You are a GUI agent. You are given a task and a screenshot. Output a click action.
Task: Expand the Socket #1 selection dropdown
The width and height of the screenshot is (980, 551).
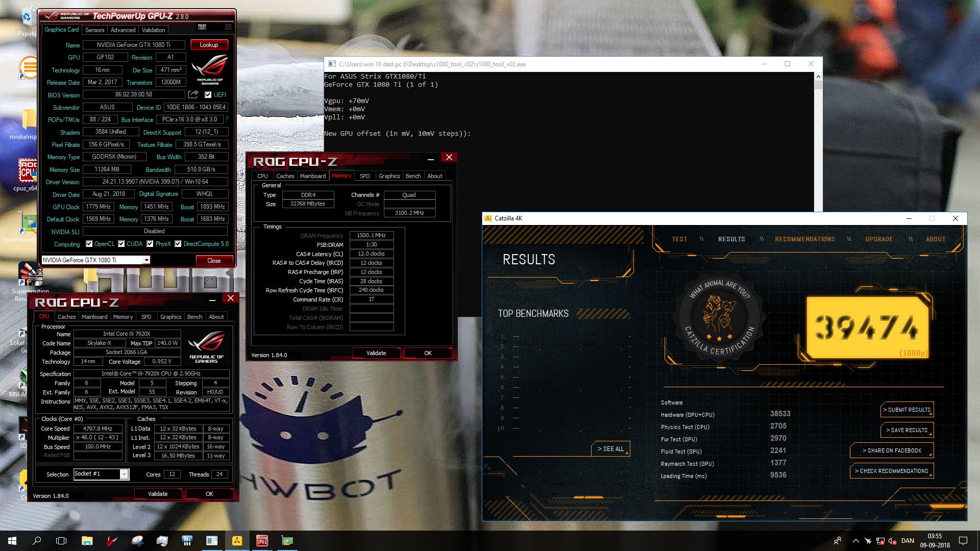pyautogui.click(x=124, y=474)
